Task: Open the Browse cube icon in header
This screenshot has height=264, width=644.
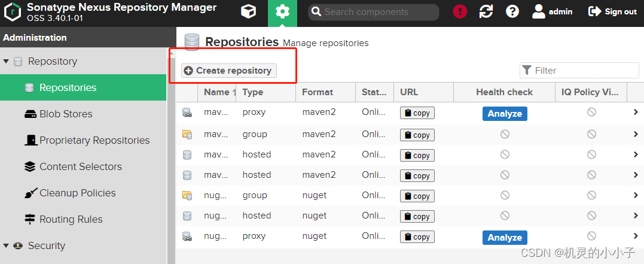Action: point(248,12)
